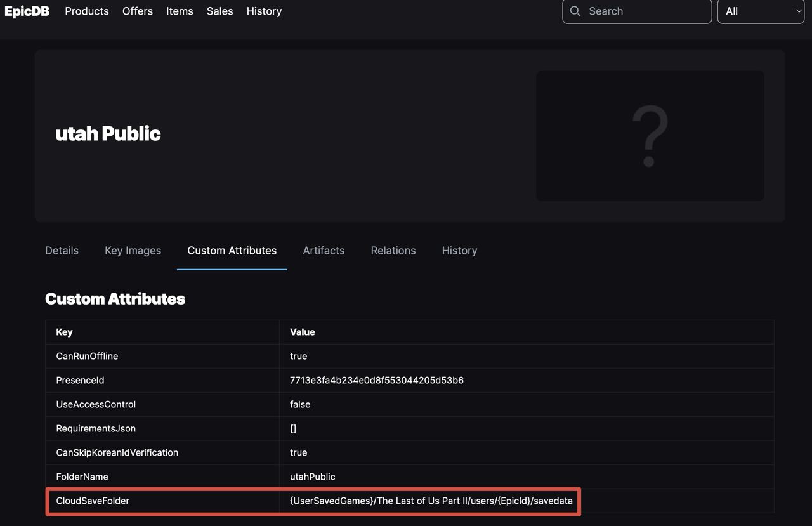This screenshot has width=812, height=526.
Task: Click the magnifying glass search icon
Action: point(575,11)
